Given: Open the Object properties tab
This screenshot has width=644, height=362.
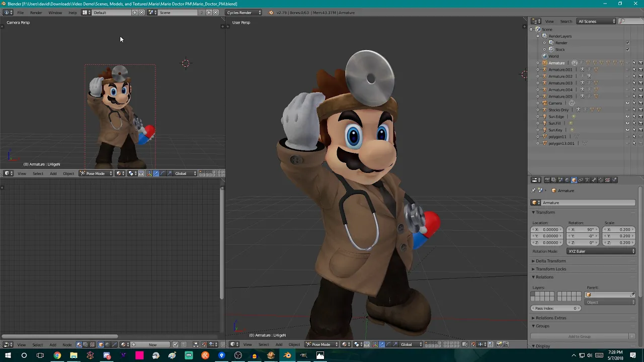Looking at the screenshot, I should tap(574, 180).
